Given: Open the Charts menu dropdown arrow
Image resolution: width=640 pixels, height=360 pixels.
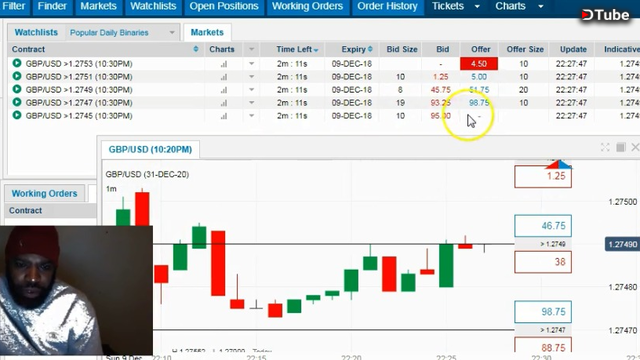Looking at the screenshot, I should pyautogui.click(x=540, y=7).
